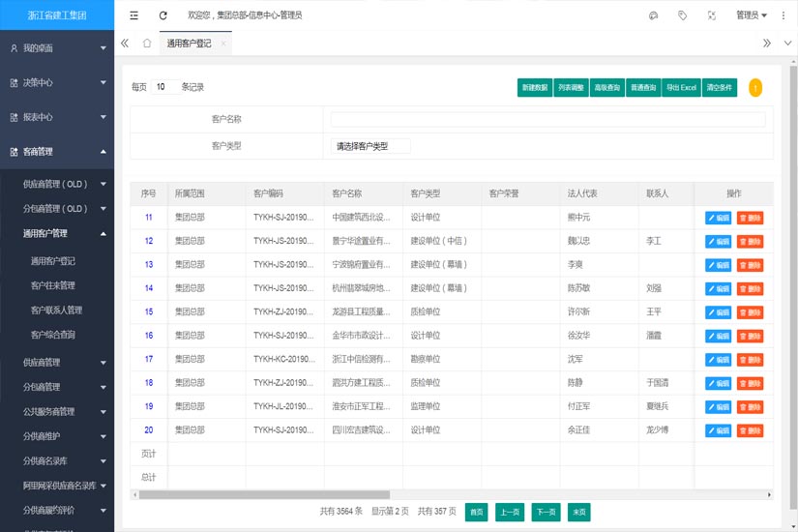Expand the 供应商管理（OLD） submenu
This screenshot has width=798, height=532.
click(x=57, y=184)
